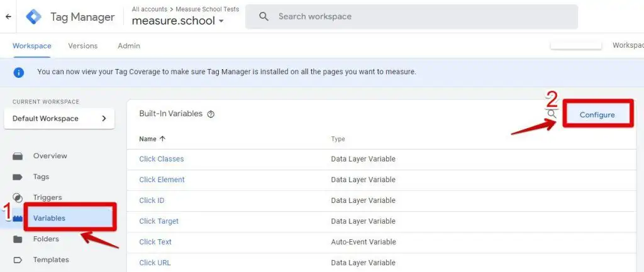Open the Admin tab
644x272 pixels.
129,46
